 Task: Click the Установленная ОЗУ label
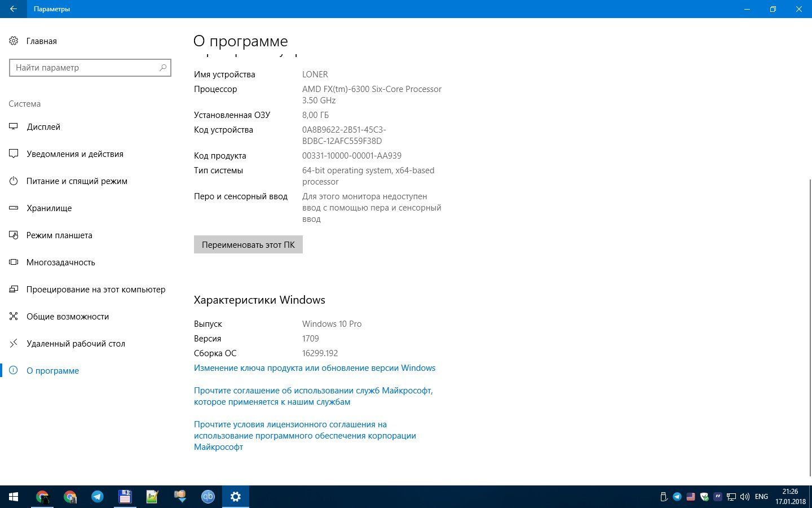point(232,115)
